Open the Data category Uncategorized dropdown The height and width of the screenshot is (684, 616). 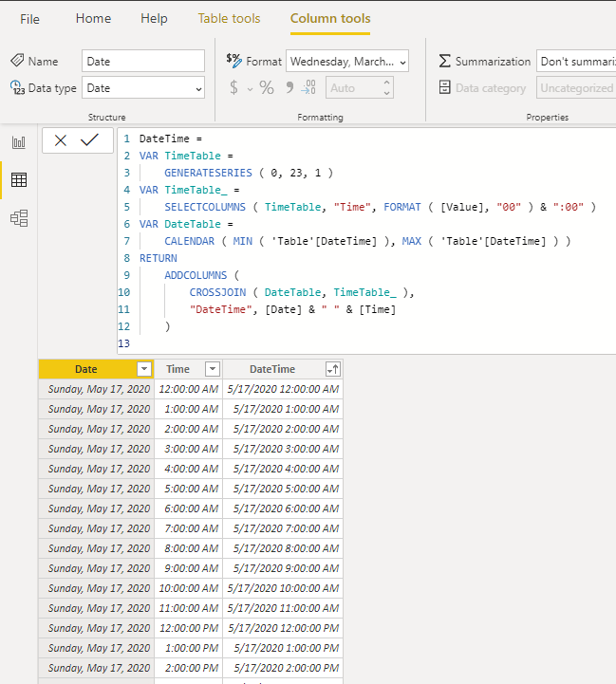[576, 87]
